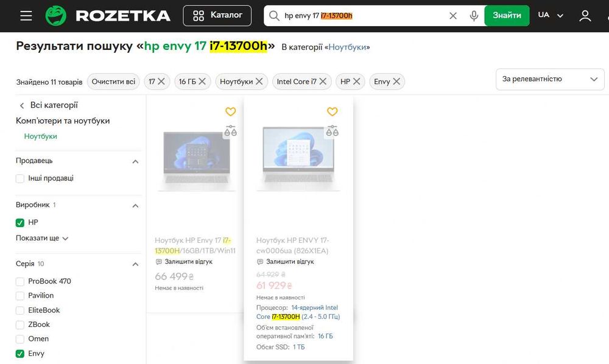Open 14-ядерний Intel Core i7-13700H spec link
The height and width of the screenshot is (364, 609).
tap(298, 312)
